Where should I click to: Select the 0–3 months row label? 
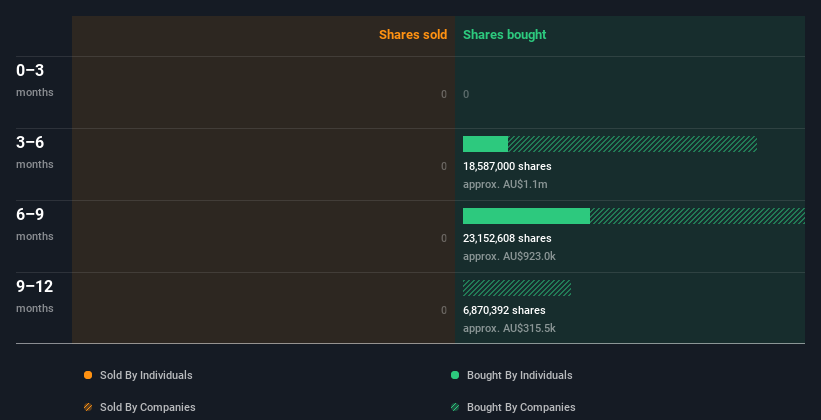pos(35,80)
